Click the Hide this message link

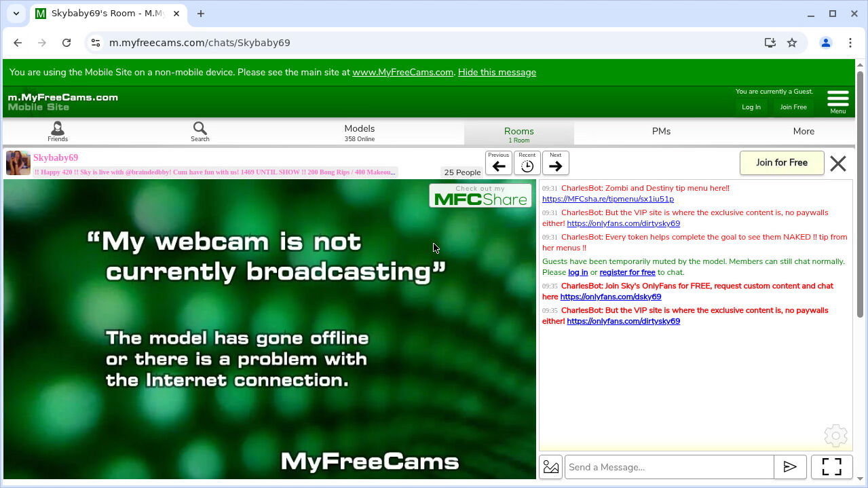[x=497, y=72]
